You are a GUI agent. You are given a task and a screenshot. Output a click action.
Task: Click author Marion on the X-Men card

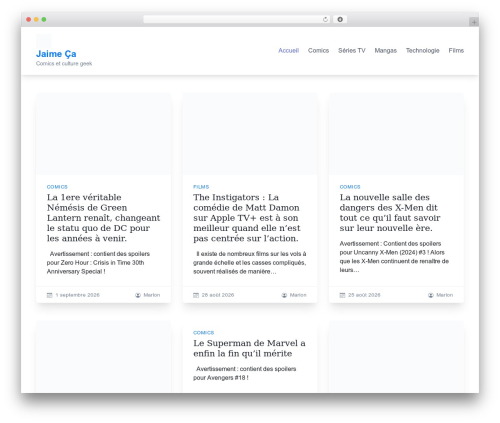pos(445,295)
